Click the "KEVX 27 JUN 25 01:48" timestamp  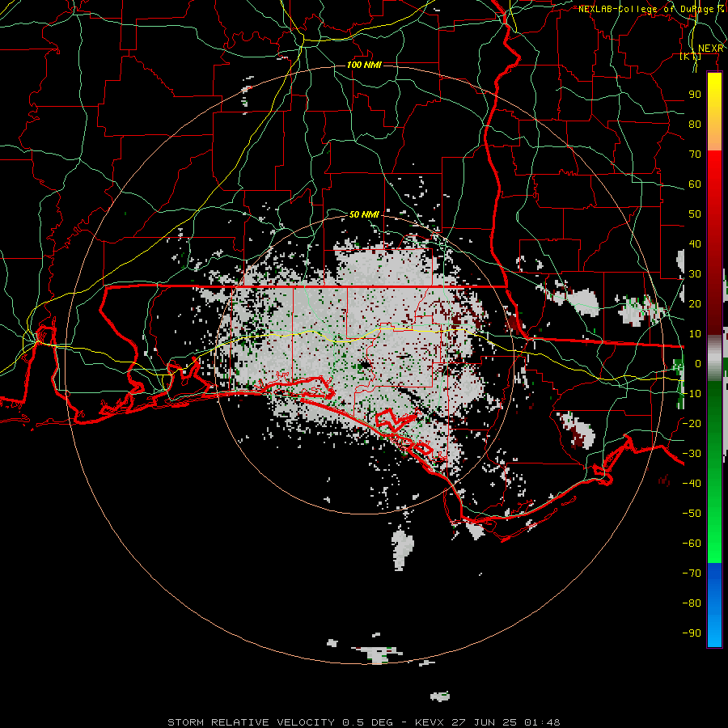click(488, 722)
